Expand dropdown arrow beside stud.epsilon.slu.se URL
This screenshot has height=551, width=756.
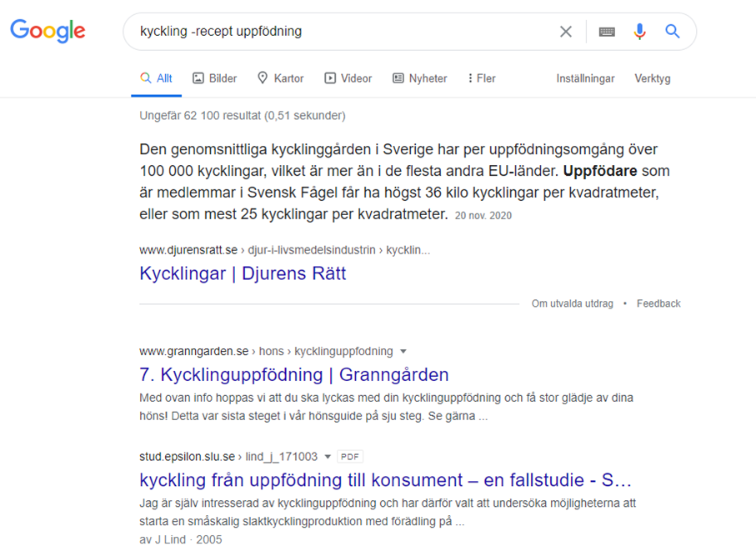point(328,457)
